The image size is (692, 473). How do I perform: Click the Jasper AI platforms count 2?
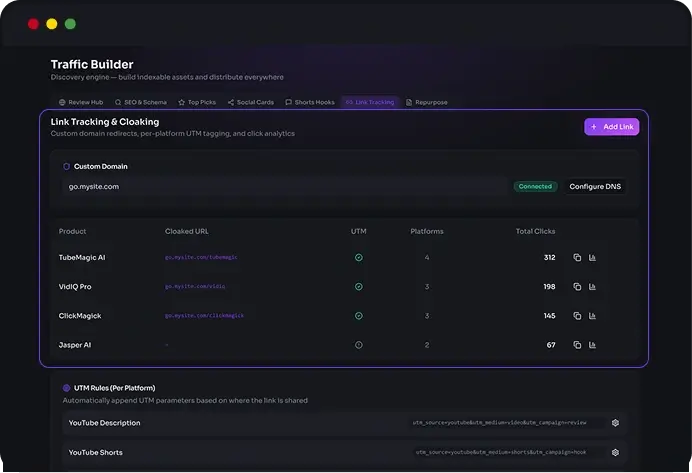click(x=427, y=345)
